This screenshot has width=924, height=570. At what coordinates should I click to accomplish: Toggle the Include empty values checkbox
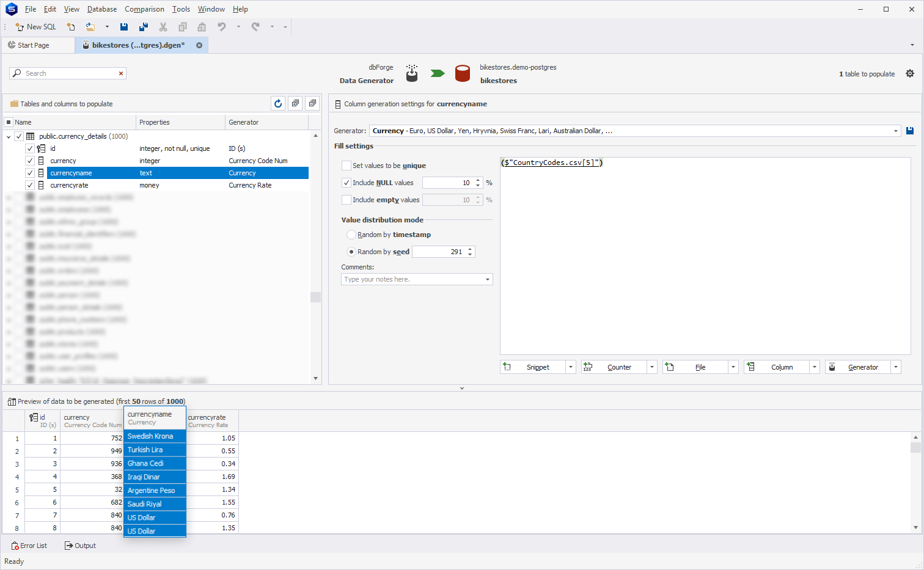click(x=346, y=200)
